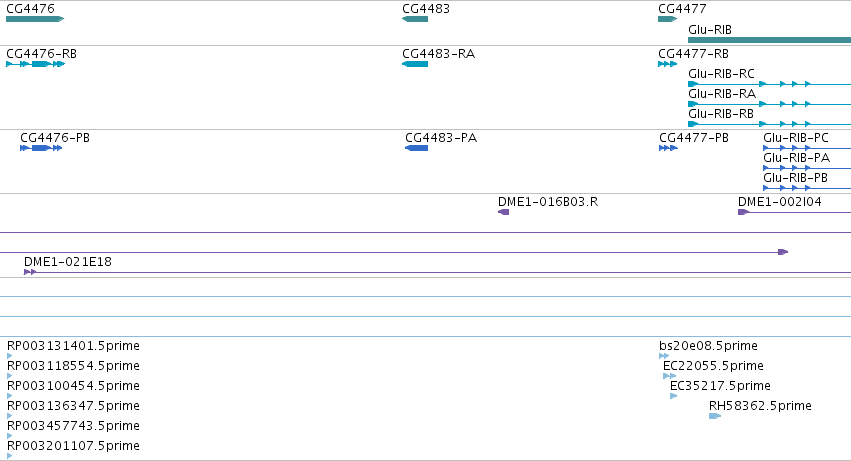Select the CG4476 gene arrow glyph
The width and height of the screenshot is (851, 461).
tap(35, 19)
